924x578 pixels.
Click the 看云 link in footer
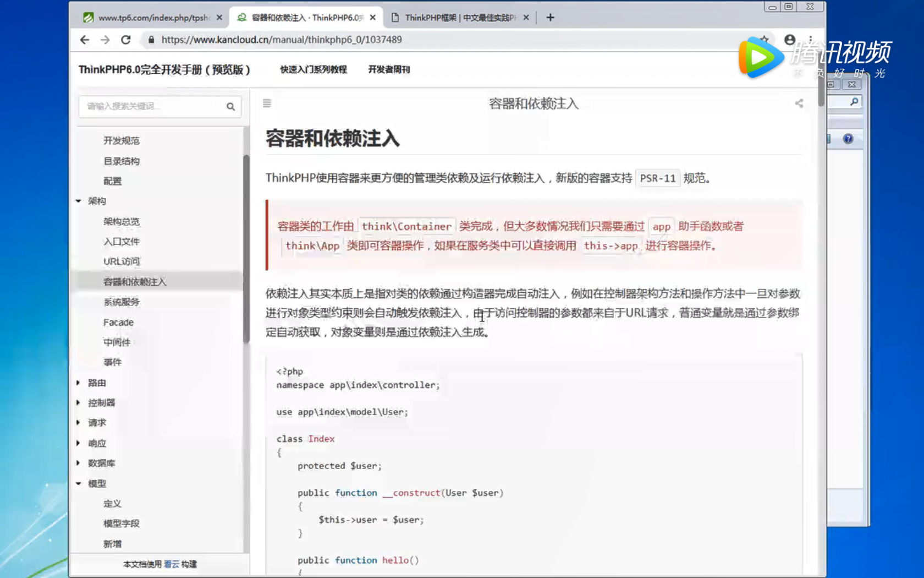point(172,564)
